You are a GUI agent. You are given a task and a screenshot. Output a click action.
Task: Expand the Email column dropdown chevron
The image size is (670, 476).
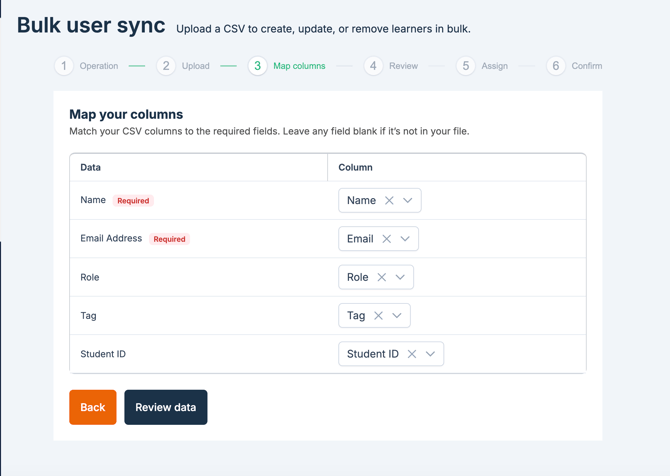coord(405,239)
